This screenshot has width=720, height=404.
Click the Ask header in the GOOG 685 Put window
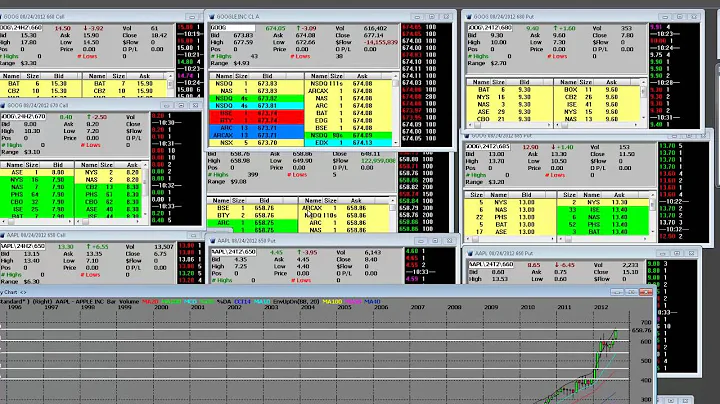[x=619, y=195]
